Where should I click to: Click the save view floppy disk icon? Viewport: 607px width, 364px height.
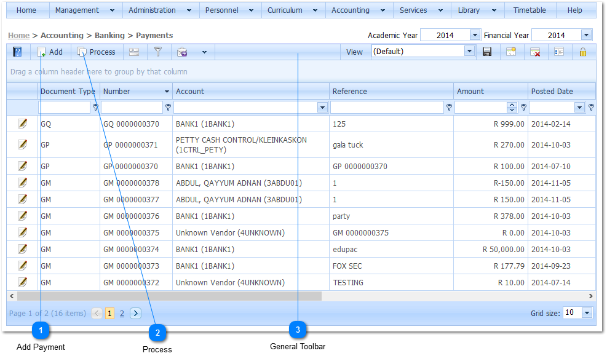(487, 52)
